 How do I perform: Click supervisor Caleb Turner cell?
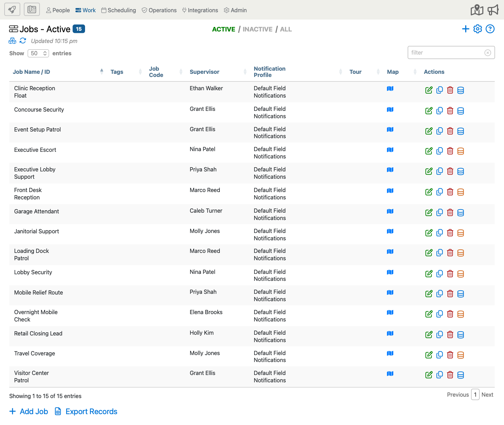coord(206,211)
